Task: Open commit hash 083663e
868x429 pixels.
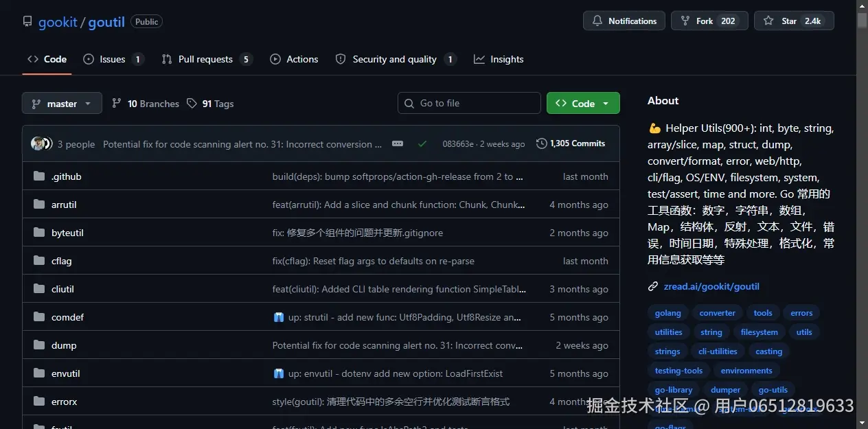Action: tap(458, 144)
